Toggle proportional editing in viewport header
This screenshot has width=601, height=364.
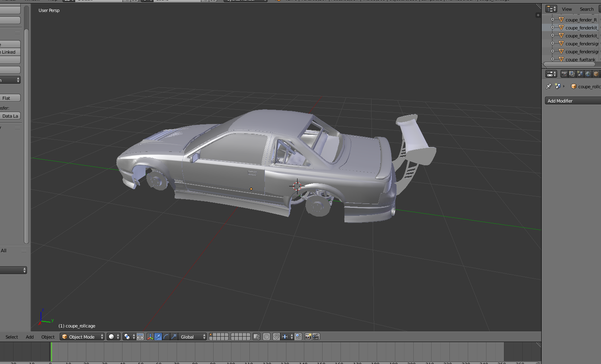click(266, 337)
